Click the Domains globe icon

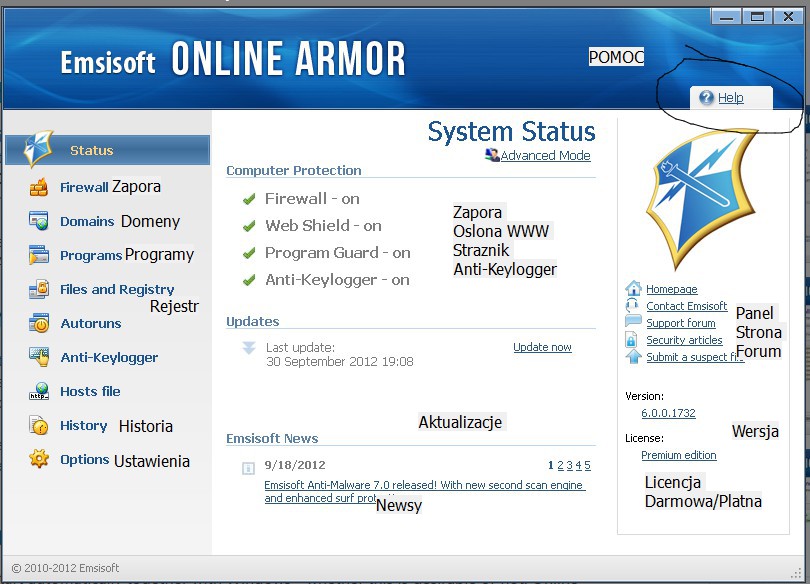[x=39, y=220]
